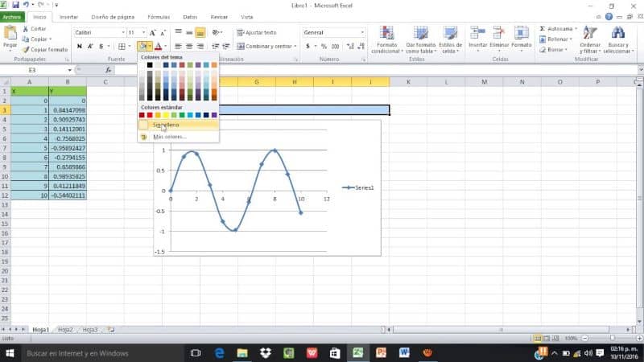Screen dimensions: 644x362
Task: Toggle bottom vertical alignment
Action: (x=200, y=32)
